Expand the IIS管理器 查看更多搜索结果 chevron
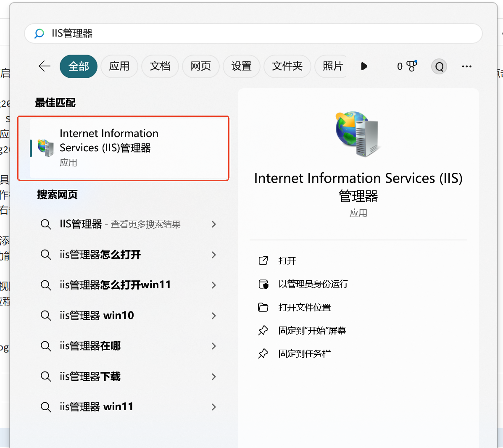Screen dimensions: 503x448 (x=214, y=224)
